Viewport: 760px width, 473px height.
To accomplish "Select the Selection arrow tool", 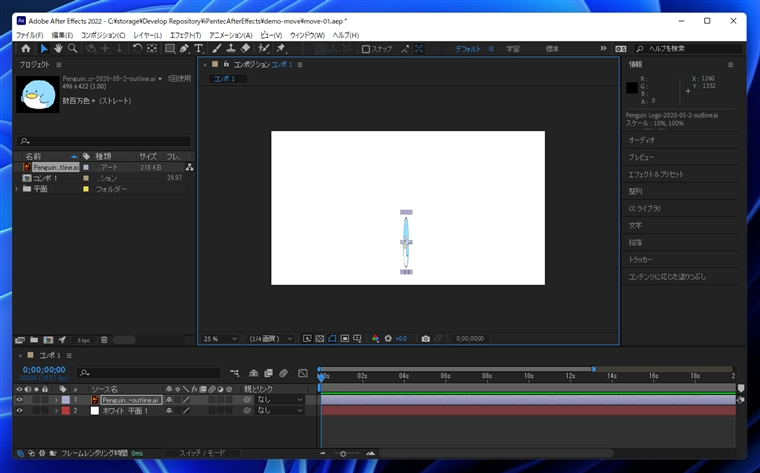I will pos(44,48).
